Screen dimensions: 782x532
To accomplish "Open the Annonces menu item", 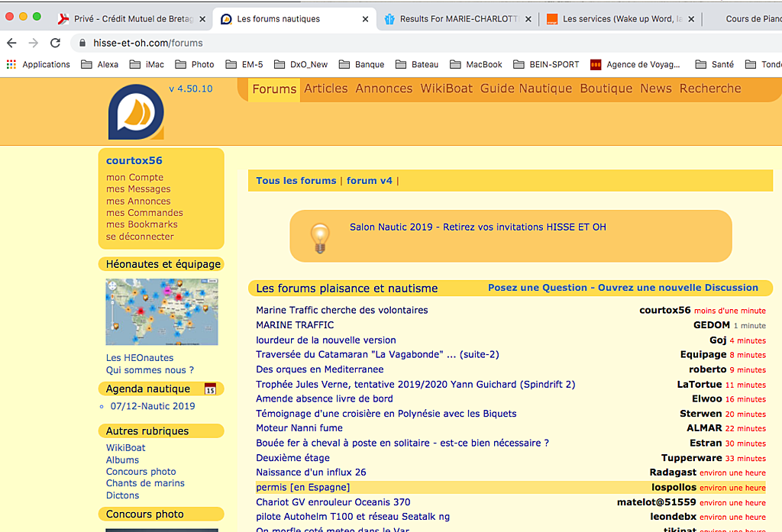I will tap(383, 89).
